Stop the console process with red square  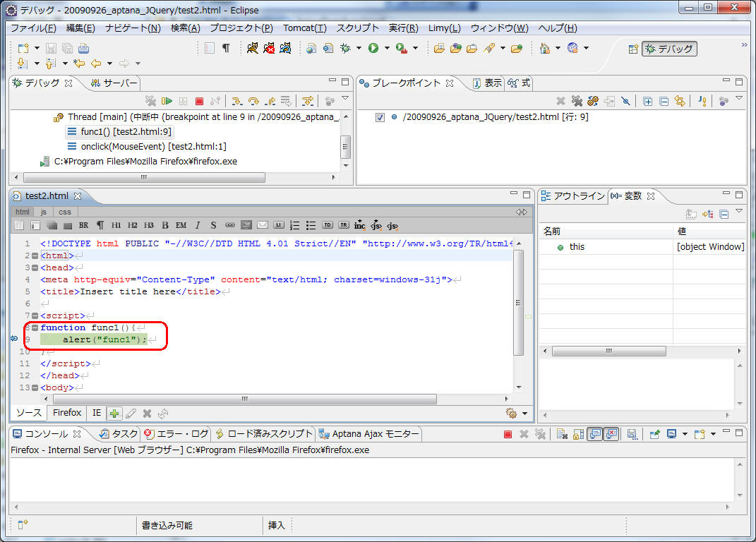click(x=508, y=434)
